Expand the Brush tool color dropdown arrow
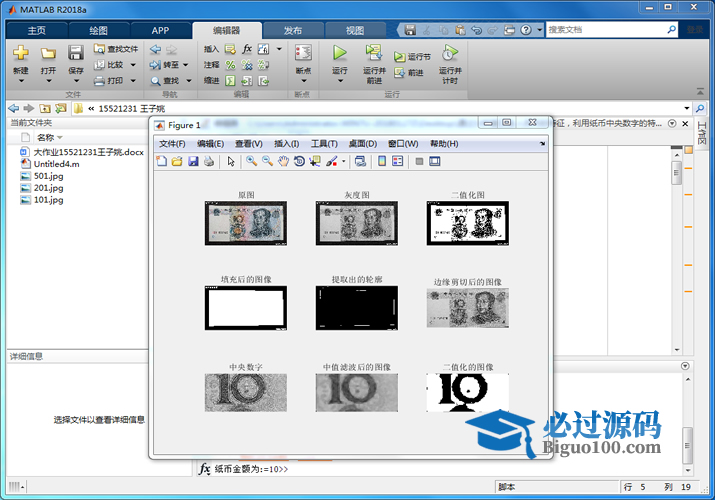 343,161
